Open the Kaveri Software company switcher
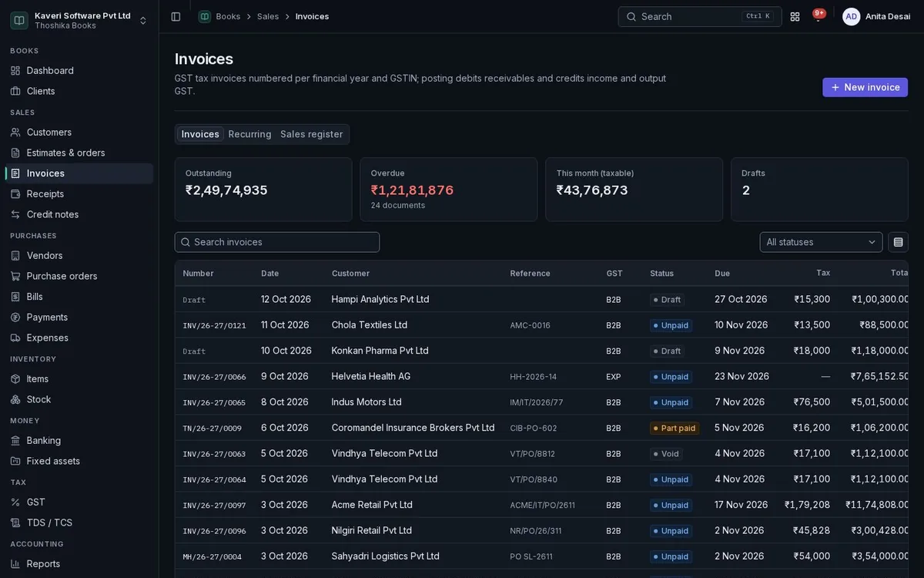The image size is (924, 578). coord(79,20)
